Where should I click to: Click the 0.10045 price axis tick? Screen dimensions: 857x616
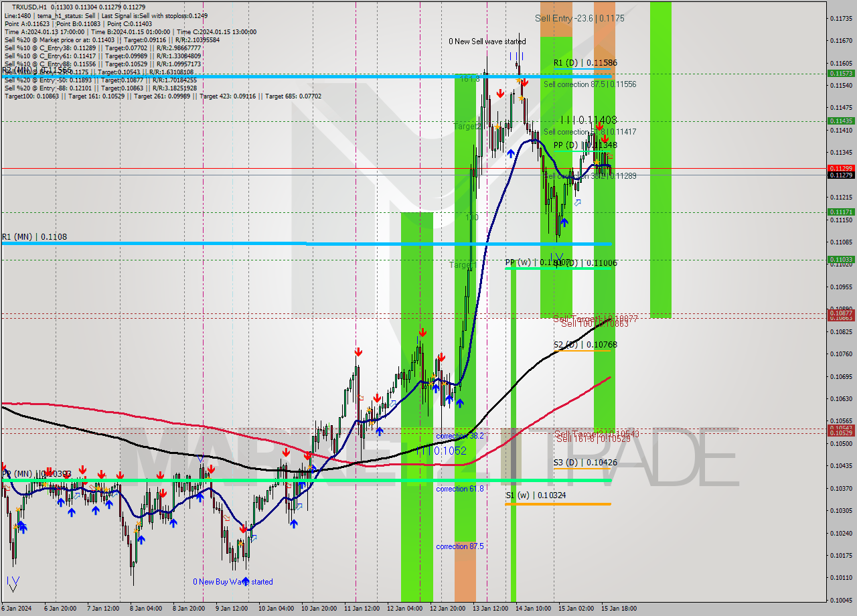[x=840, y=600]
